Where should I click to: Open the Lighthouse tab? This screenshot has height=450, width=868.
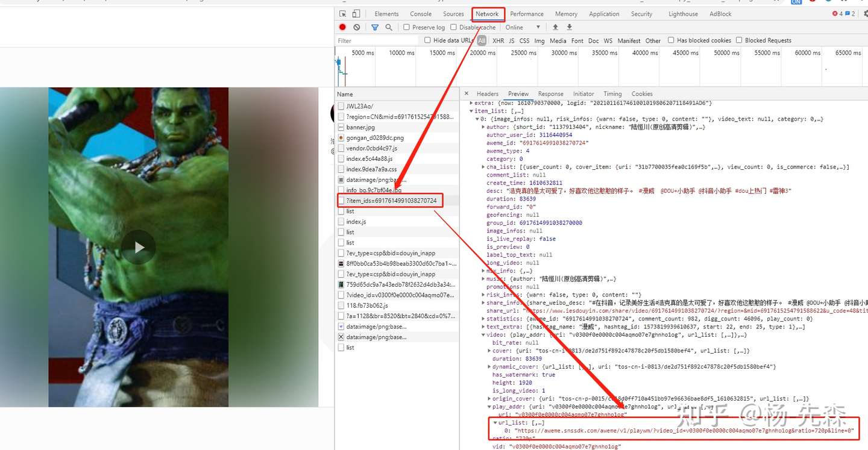coord(683,14)
